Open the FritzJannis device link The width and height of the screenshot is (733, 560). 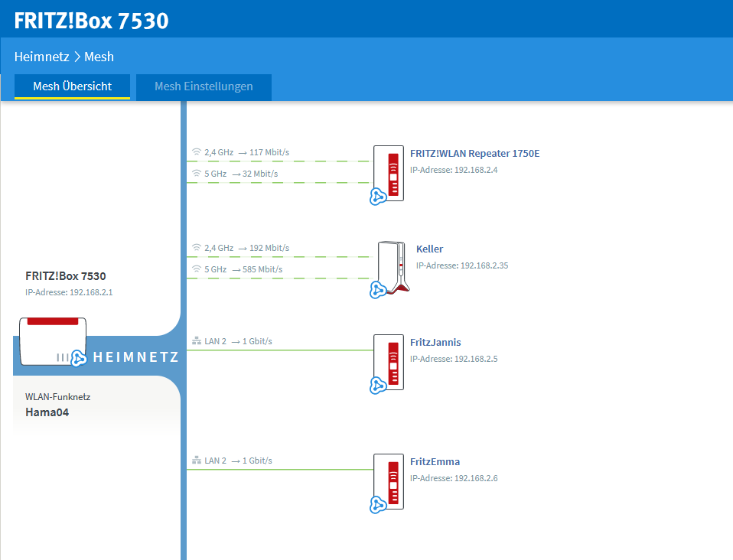[x=435, y=342]
